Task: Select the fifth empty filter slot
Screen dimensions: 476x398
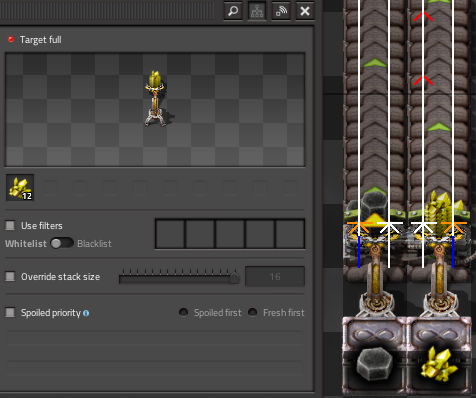Action: point(290,234)
